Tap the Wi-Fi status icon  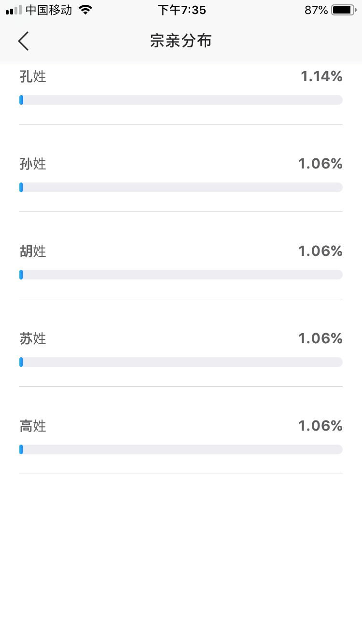tap(85, 10)
